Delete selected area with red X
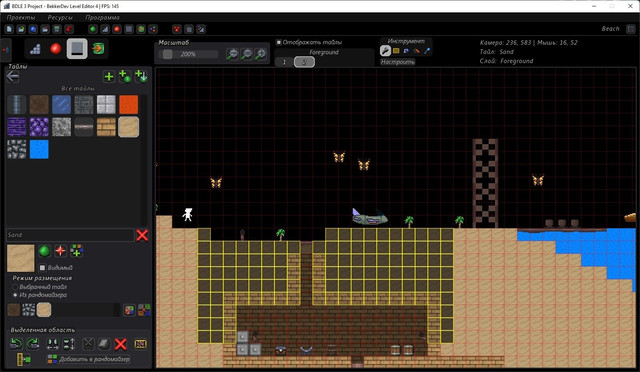 point(120,344)
